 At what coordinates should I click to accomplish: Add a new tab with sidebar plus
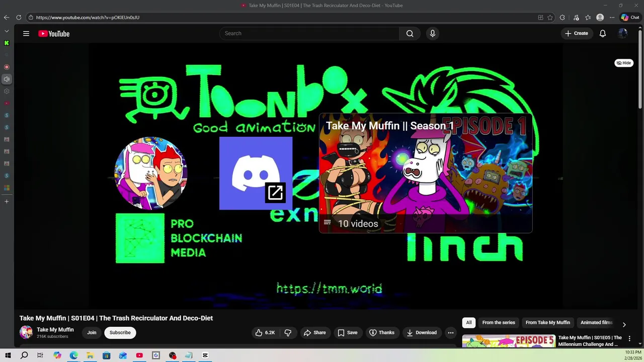tap(7, 202)
